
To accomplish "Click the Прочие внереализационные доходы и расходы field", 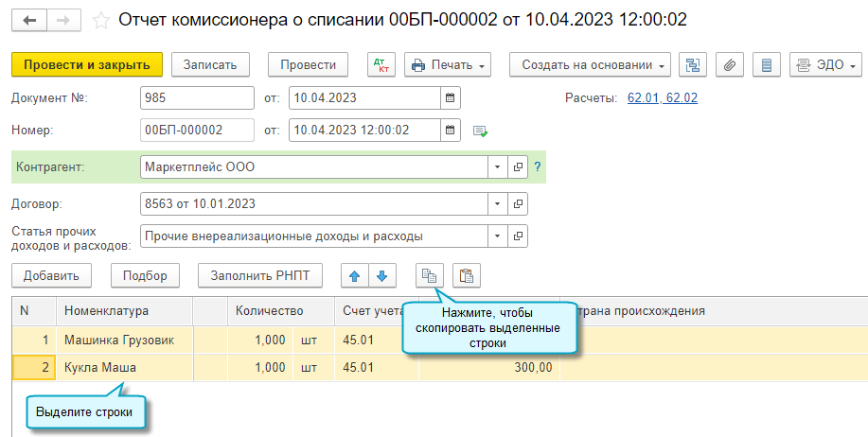I will tap(314, 236).
